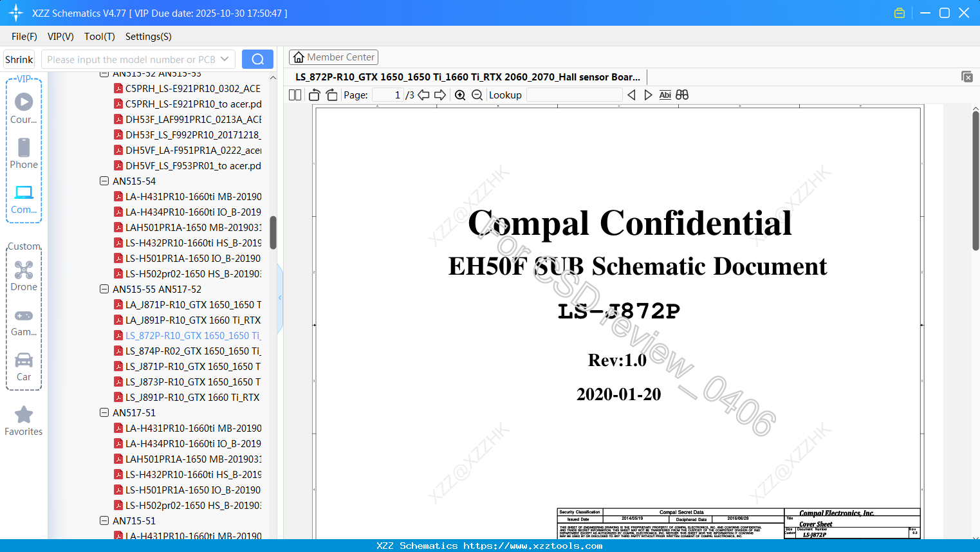980x552 pixels.
Task: Select the Computer sidebar category
Action: 24,199
